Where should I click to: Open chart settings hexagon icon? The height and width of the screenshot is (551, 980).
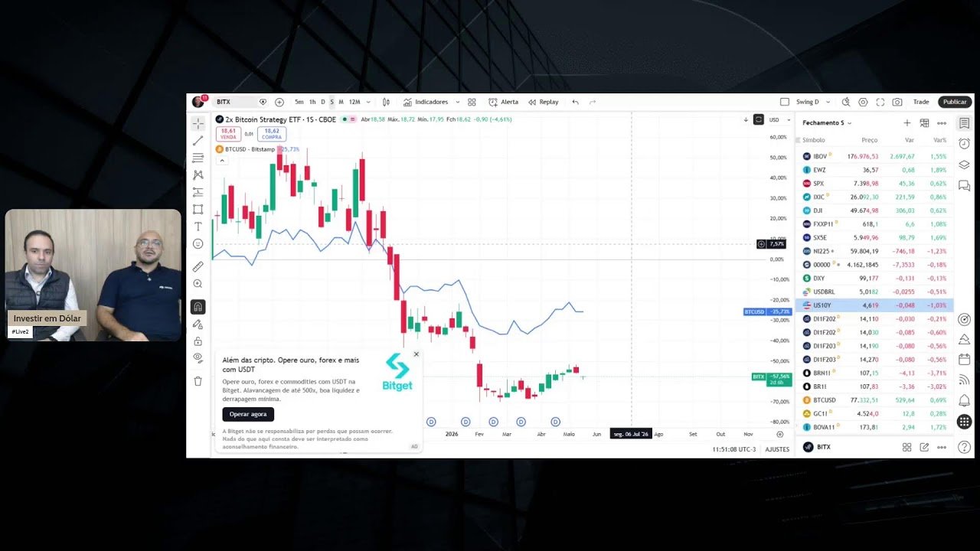coord(863,102)
